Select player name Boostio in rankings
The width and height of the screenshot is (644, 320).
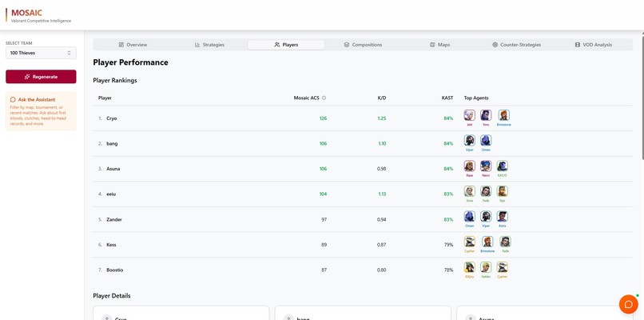(x=114, y=270)
